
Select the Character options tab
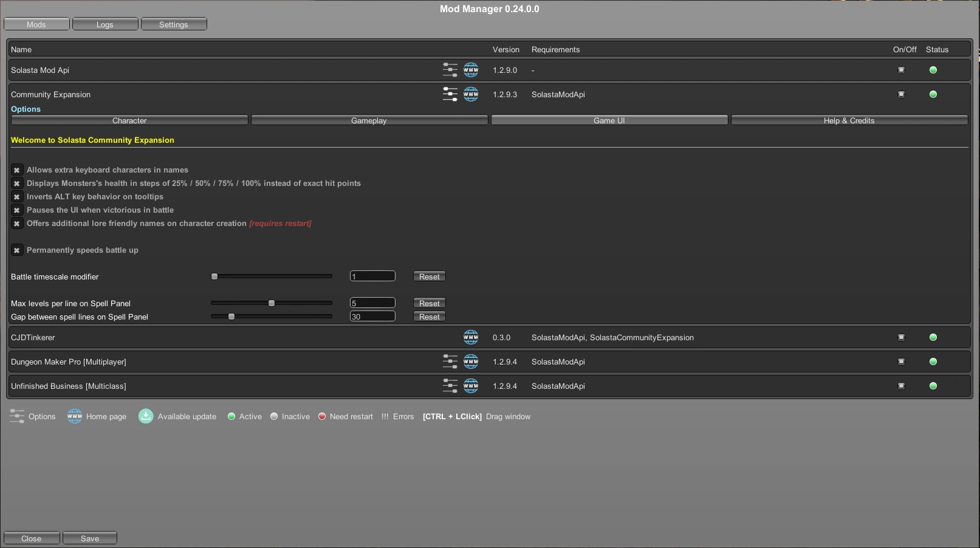(129, 120)
